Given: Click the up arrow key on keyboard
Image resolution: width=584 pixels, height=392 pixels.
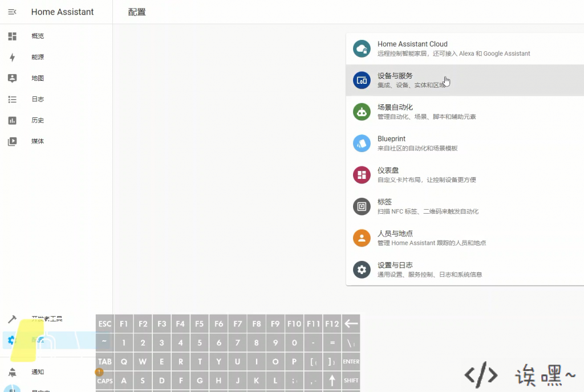Looking at the screenshot, I should [332, 381].
